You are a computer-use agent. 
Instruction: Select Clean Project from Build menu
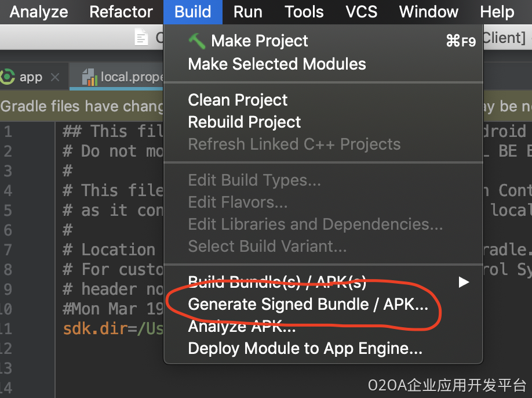(238, 100)
